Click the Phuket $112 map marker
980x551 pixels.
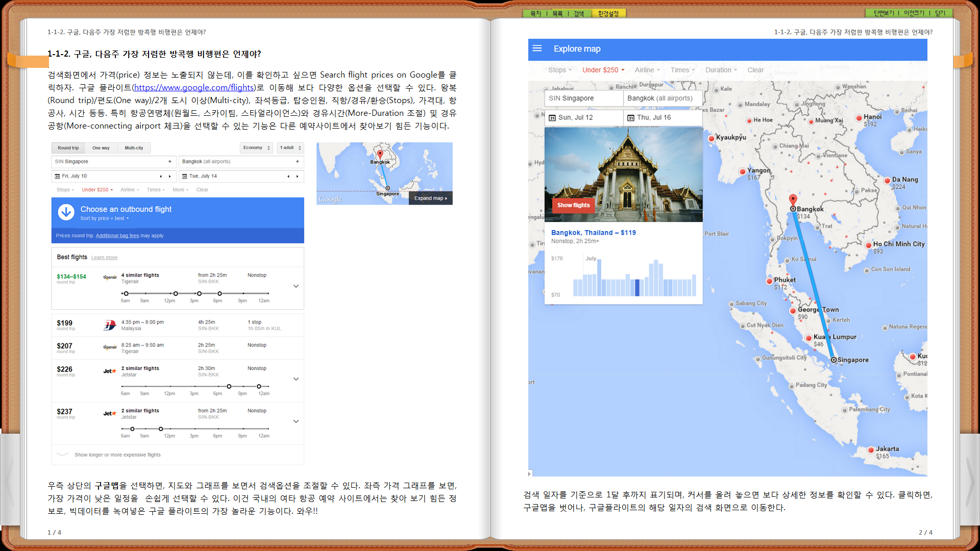point(769,281)
